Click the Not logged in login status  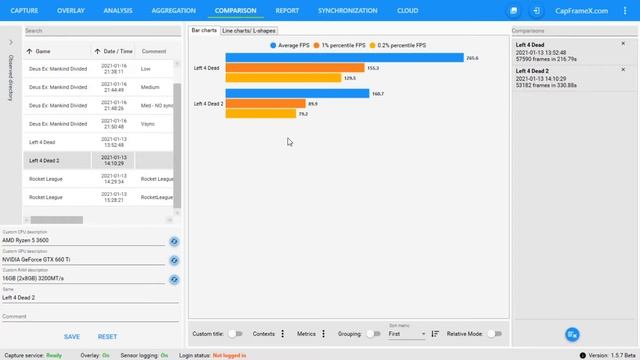229,356
